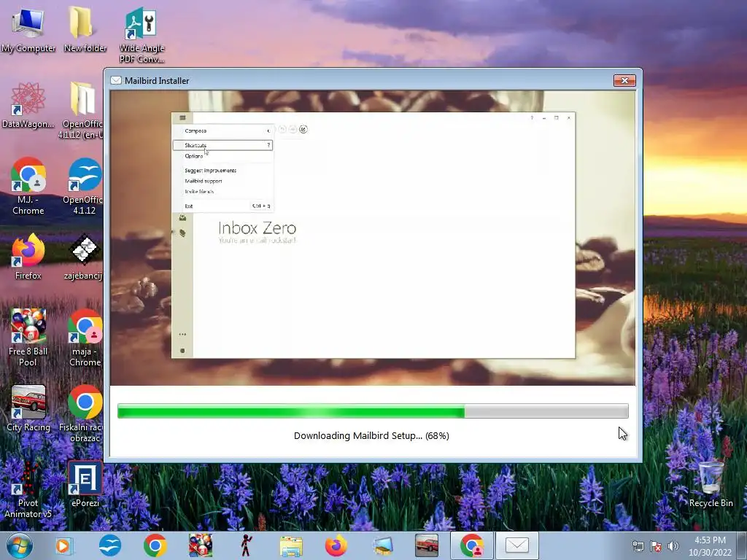This screenshot has width=747, height=560.
Task: Close the Mailbird Installer window
Action: tap(624, 80)
